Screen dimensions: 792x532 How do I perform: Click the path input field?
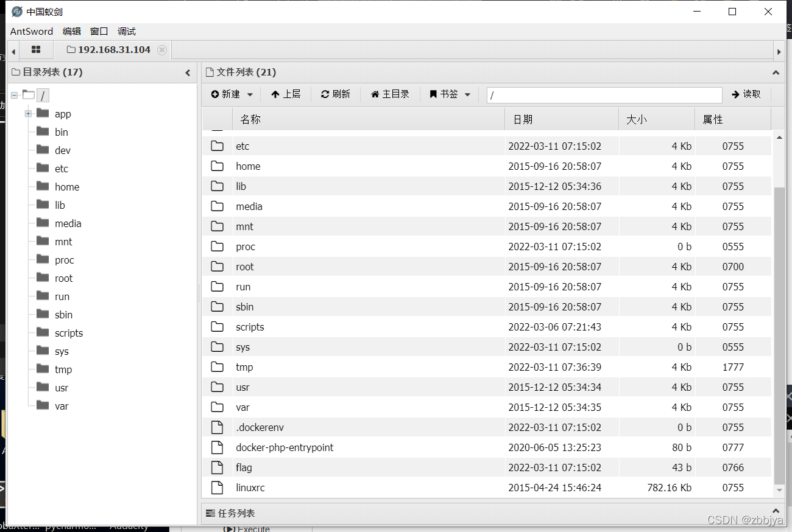click(x=604, y=95)
